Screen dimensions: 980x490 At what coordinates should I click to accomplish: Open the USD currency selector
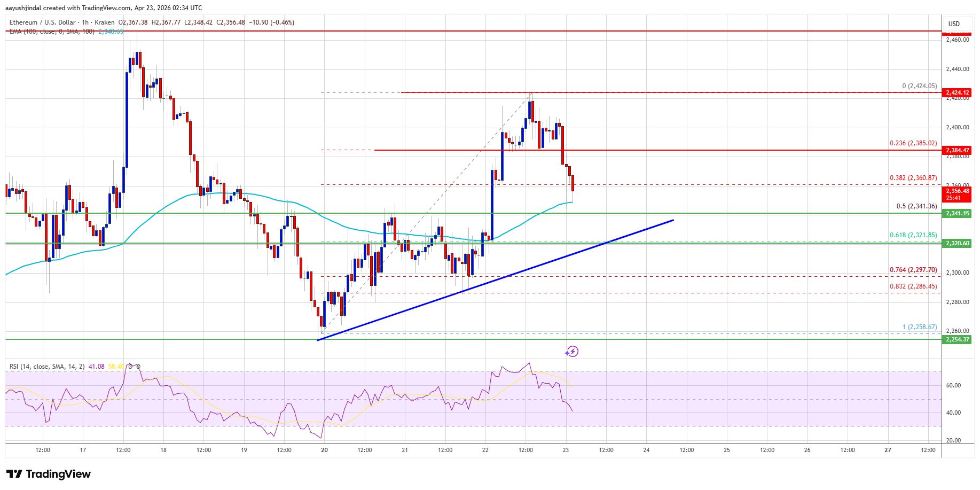(x=954, y=24)
